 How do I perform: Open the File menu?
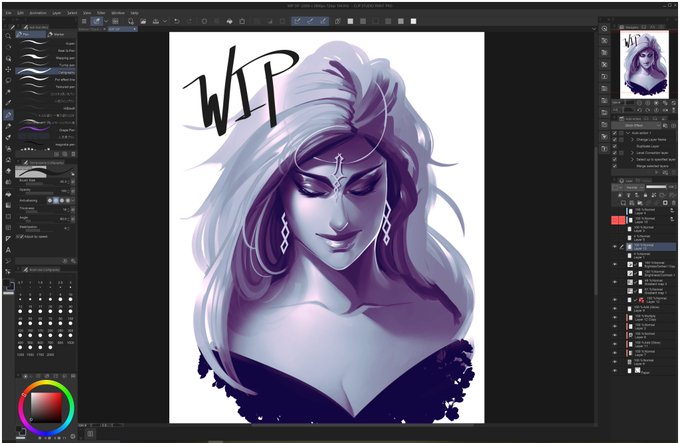9,13
